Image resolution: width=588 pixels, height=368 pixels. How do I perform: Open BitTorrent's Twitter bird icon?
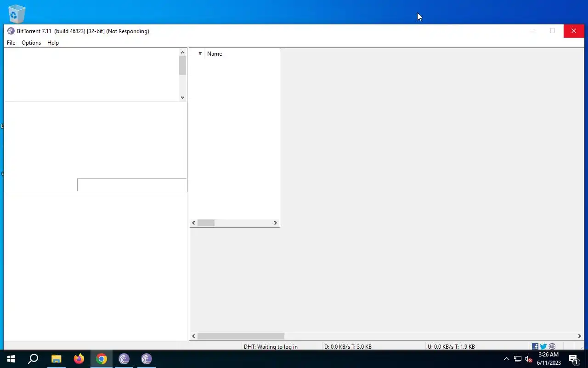click(543, 346)
